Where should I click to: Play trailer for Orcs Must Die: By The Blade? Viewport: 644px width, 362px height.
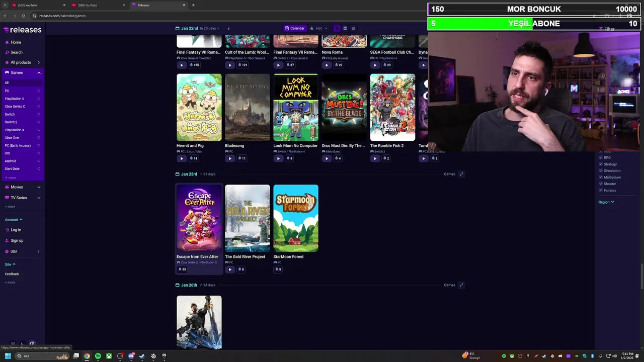[327, 158]
